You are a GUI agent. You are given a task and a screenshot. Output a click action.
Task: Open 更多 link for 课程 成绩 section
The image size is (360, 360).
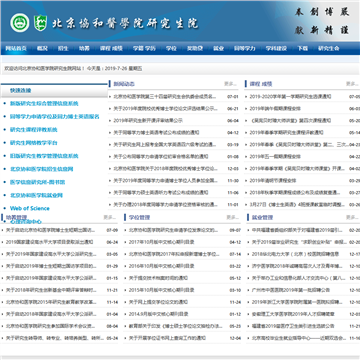tap(352, 84)
